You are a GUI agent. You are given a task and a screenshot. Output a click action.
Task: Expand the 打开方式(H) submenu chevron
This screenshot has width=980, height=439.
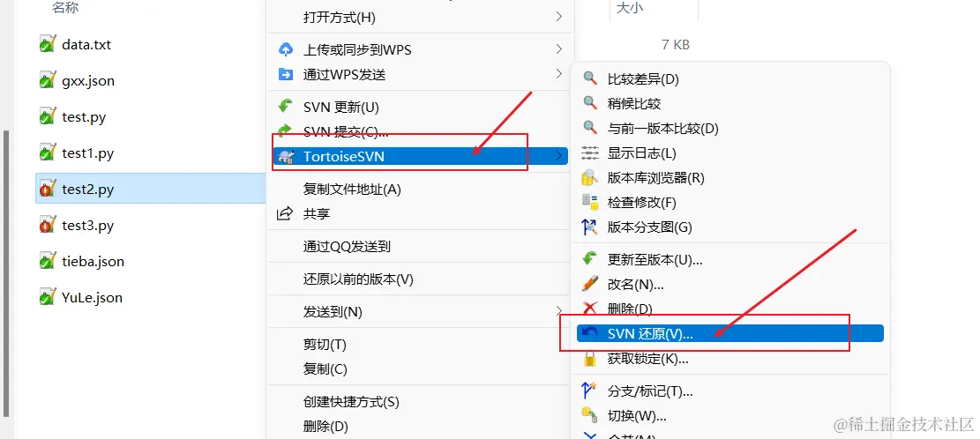click(558, 17)
